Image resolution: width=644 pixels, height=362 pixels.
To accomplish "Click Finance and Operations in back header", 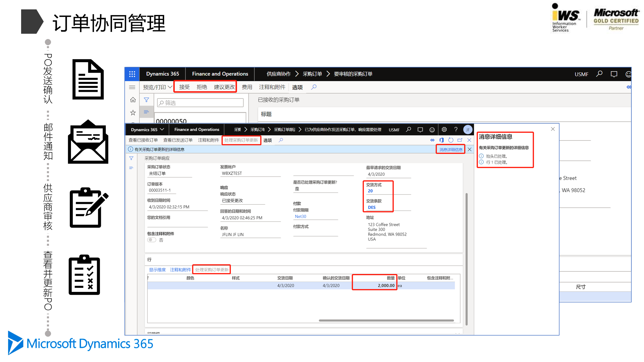I will tap(220, 74).
